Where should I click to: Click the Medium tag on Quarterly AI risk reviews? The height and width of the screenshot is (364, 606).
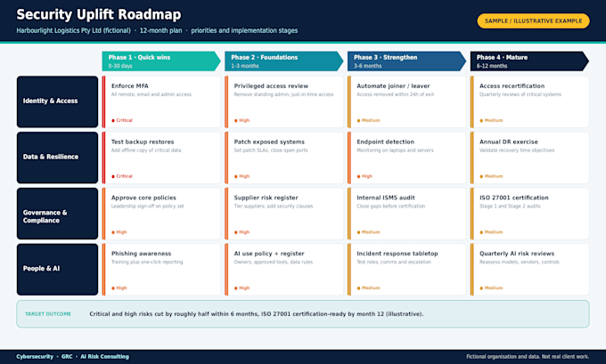pyautogui.click(x=491, y=288)
